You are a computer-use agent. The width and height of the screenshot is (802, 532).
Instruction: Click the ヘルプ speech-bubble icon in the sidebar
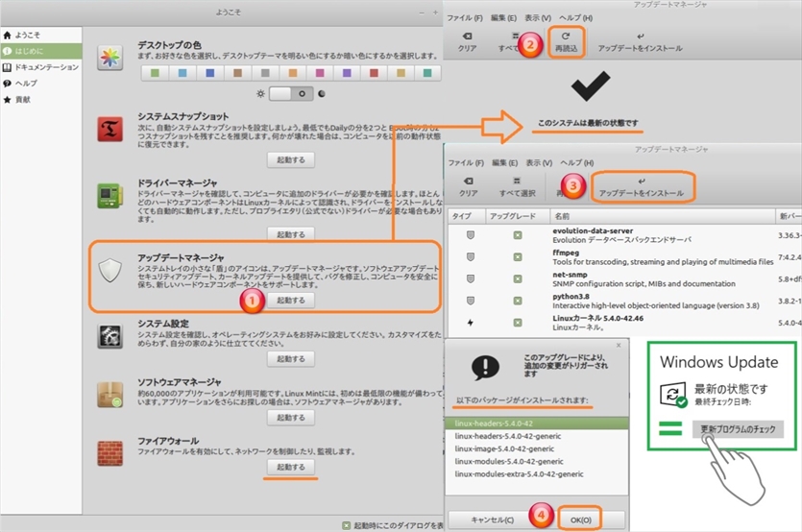click(7, 84)
